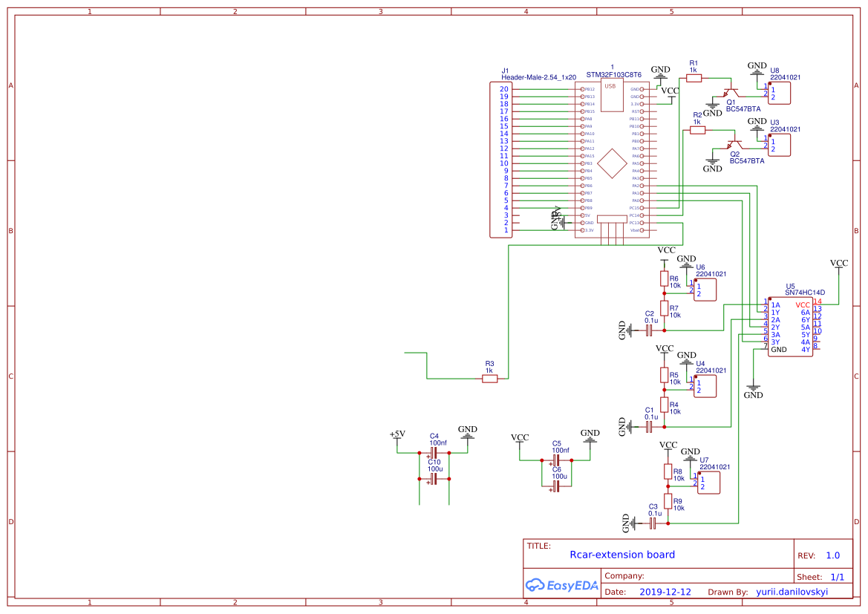Select resistor R4 10k symbol
This screenshot has height=614, width=868.
tap(665, 405)
